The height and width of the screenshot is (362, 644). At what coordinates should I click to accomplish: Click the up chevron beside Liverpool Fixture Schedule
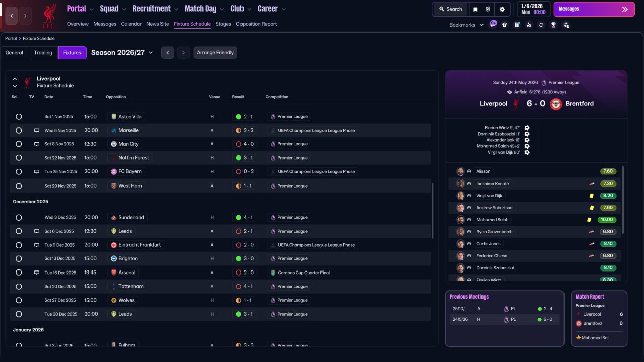[15, 79]
